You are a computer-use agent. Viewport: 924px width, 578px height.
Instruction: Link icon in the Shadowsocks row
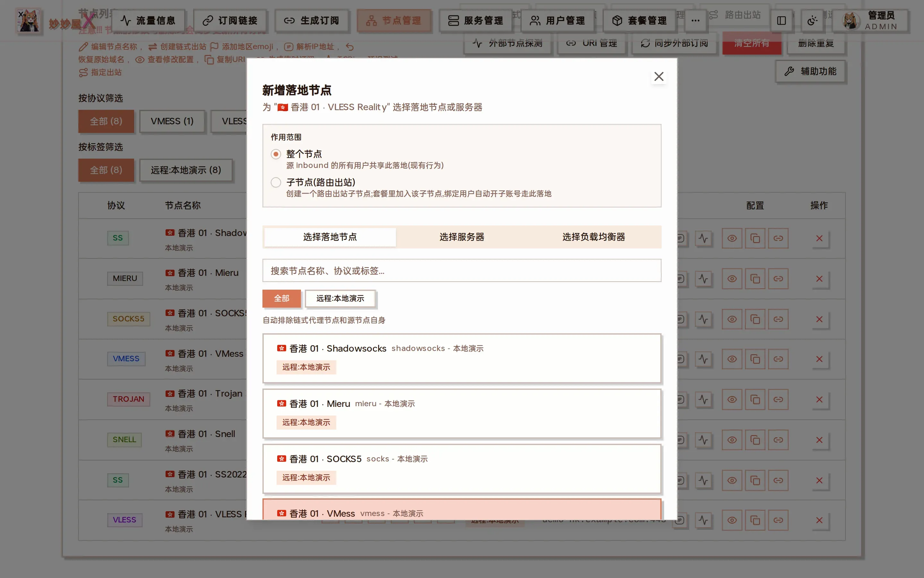[778, 239]
